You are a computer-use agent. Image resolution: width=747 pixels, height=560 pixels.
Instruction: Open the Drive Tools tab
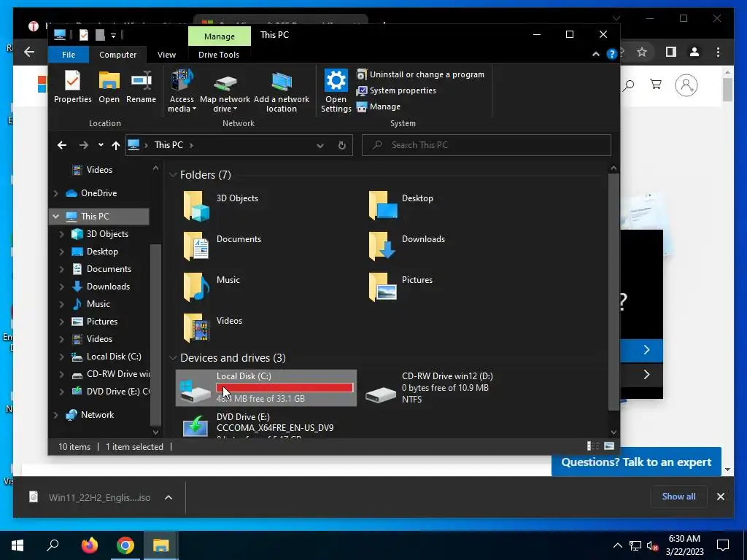pos(219,55)
